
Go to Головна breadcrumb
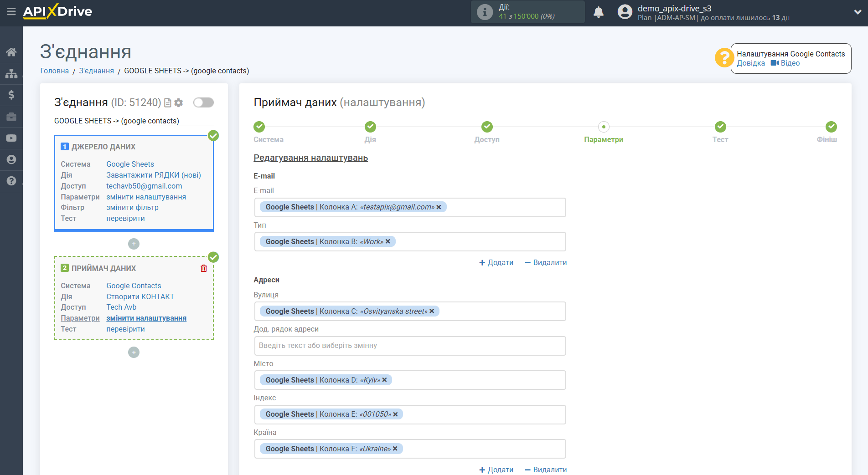(55, 71)
